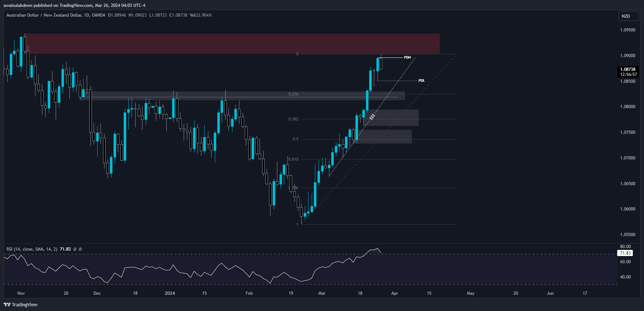This screenshot has height=311, width=644.
Task: Select the red supply zone rectangle
Action: 232,44
